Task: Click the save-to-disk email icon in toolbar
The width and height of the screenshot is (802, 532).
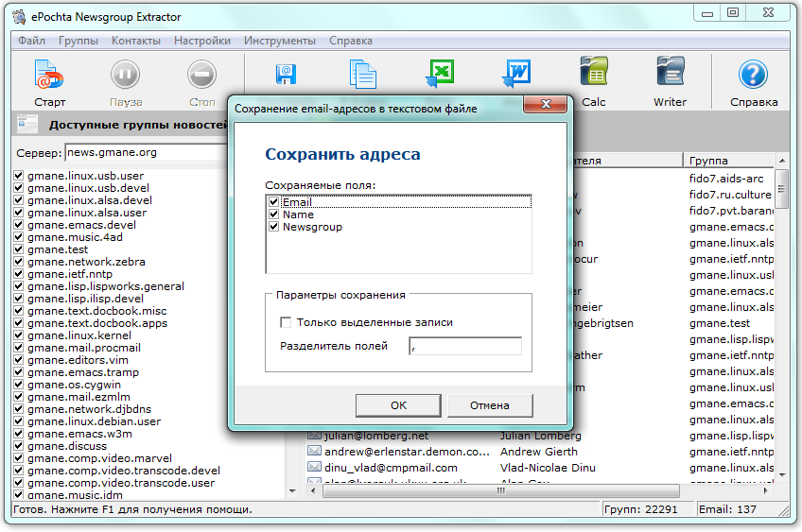Action: 286,75
